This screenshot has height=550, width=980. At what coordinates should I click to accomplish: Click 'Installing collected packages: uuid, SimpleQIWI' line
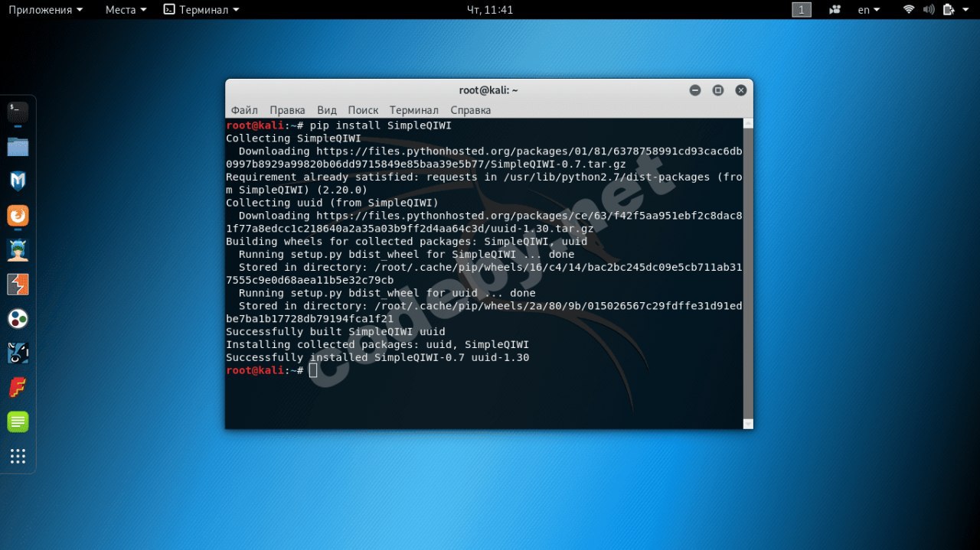pyautogui.click(x=377, y=345)
